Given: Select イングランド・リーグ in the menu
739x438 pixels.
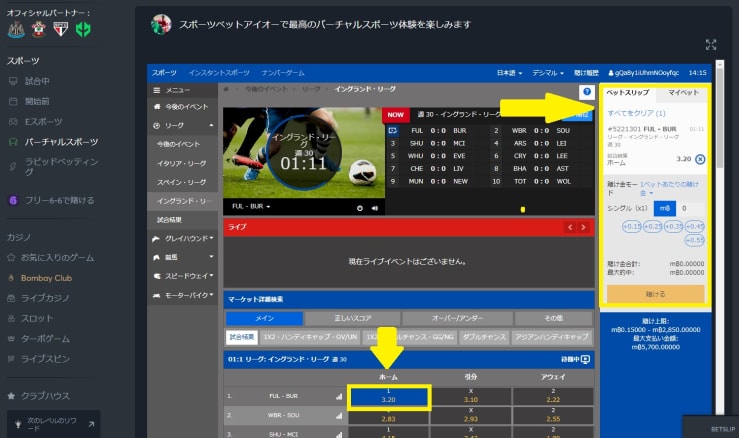Looking at the screenshot, I should coord(182,201).
